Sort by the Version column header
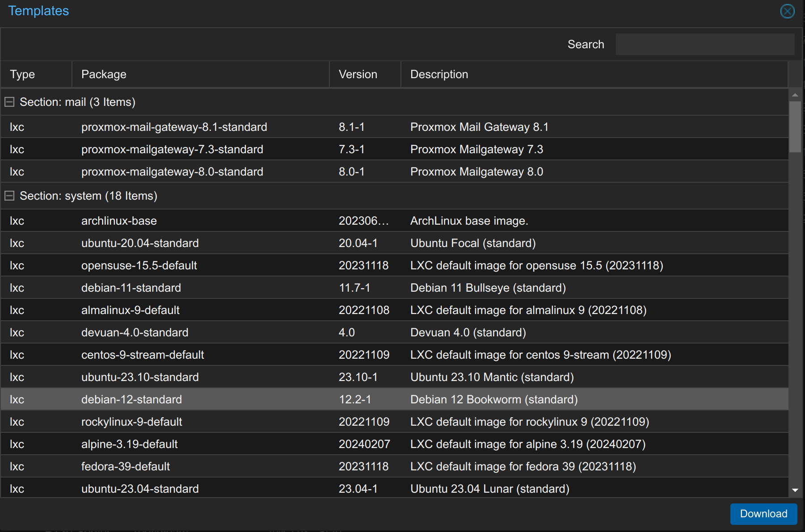This screenshot has height=532, width=805. click(365, 74)
